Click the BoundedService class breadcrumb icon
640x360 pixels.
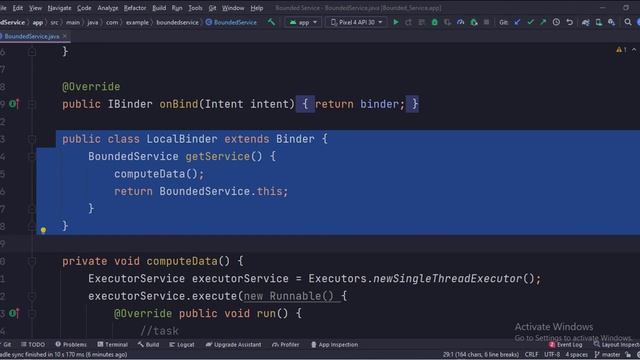coord(209,22)
